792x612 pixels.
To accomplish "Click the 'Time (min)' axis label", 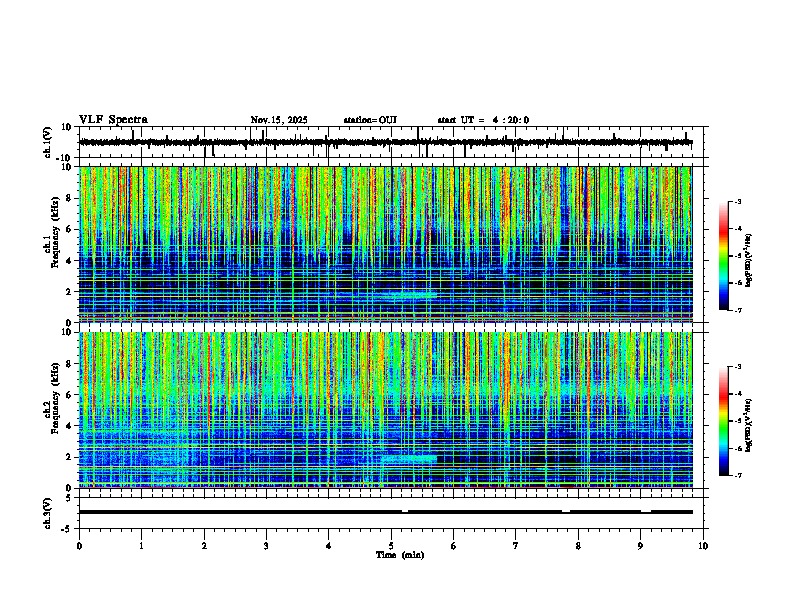I will coord(400,555).
